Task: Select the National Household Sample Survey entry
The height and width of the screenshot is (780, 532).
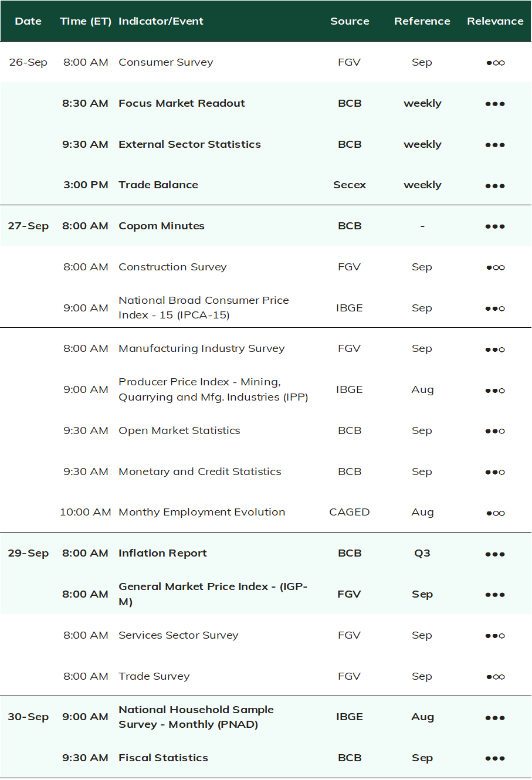Action: 196,717
